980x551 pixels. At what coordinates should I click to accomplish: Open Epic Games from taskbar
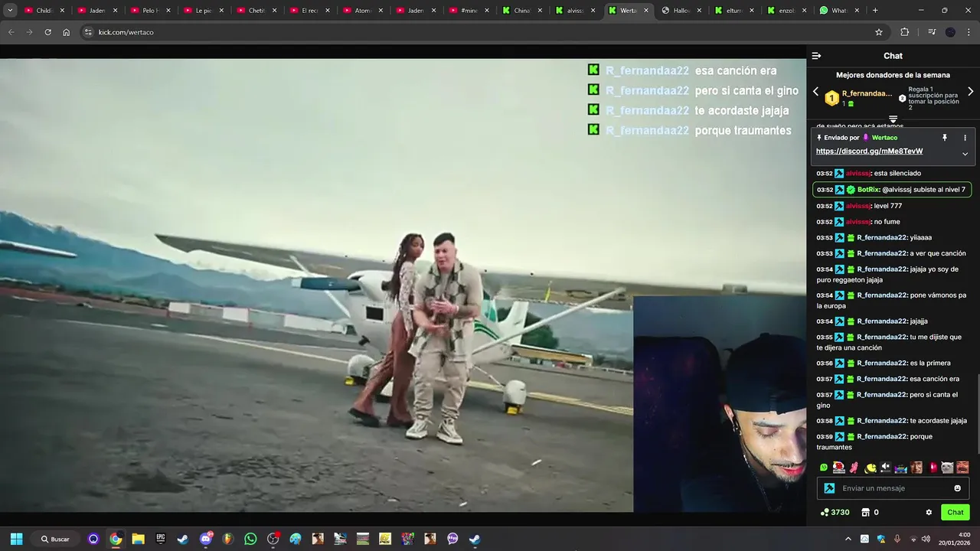161,539
